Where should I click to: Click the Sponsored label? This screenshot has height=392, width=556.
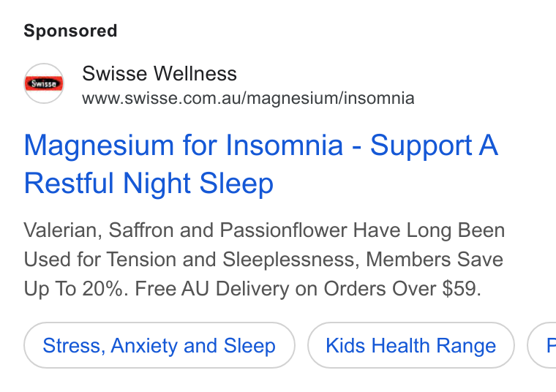click(70, 31)
